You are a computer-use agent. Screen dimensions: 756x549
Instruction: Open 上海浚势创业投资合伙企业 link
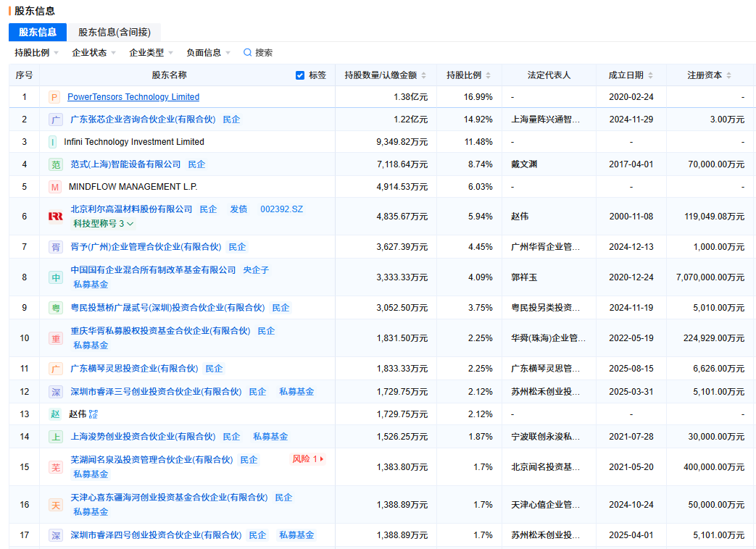(x=143, y=436)
